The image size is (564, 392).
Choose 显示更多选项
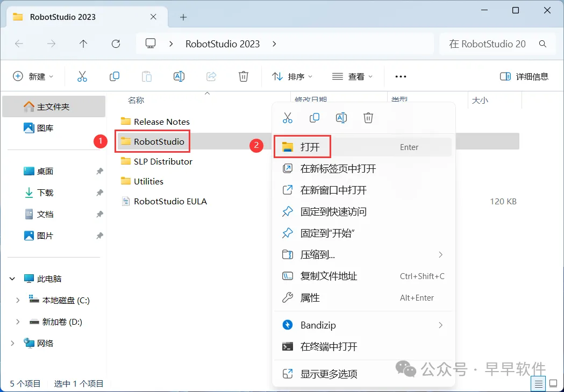point(362,374)
